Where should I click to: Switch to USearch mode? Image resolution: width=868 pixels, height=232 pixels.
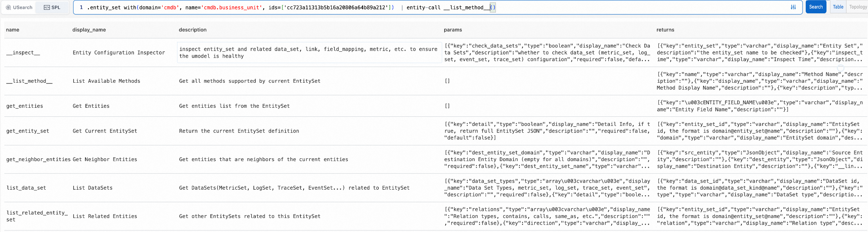(19, 7)
